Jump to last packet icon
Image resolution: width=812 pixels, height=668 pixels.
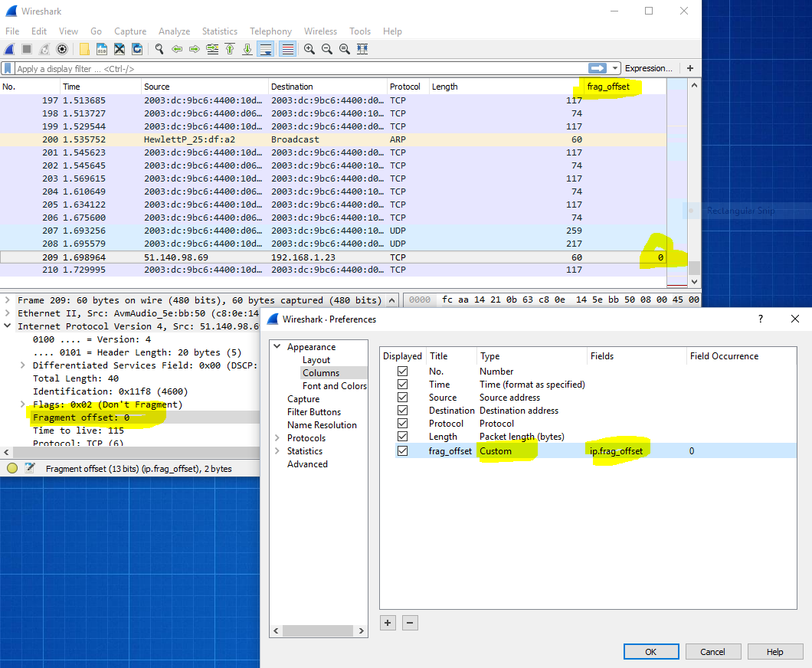point(247,49)
